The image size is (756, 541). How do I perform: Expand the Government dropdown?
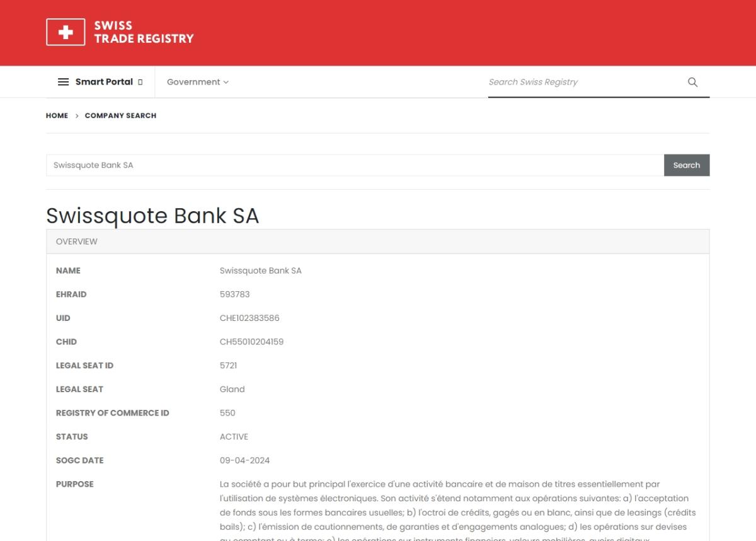(197, 82)
